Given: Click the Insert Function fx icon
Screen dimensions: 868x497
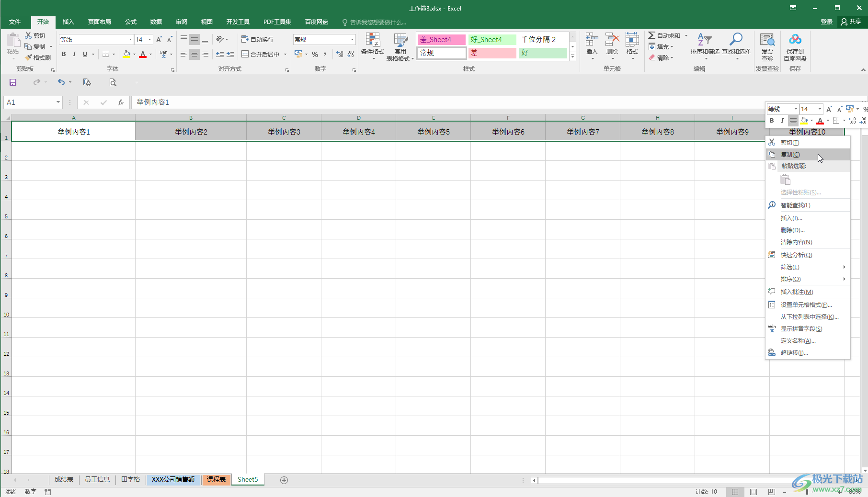Looking at the screenshot, I should tap(121, 102).
